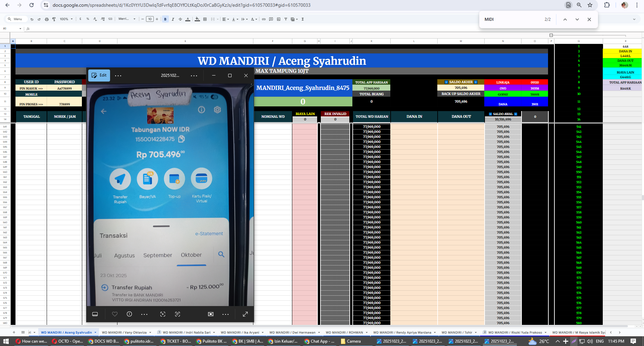Toggle italic formatting in Sheets
This screenshot has width=644, height=346.
click(173, 19)
